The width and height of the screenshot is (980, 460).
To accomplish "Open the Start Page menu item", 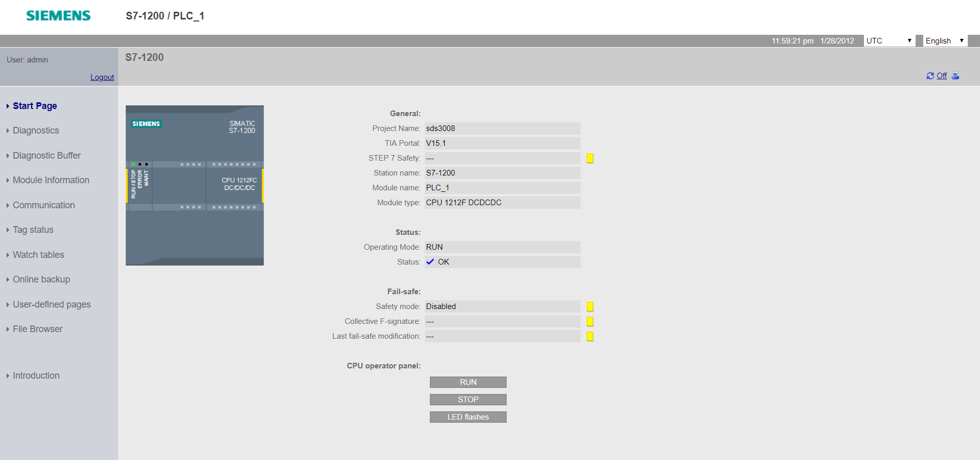I will [x=35, y=106].
